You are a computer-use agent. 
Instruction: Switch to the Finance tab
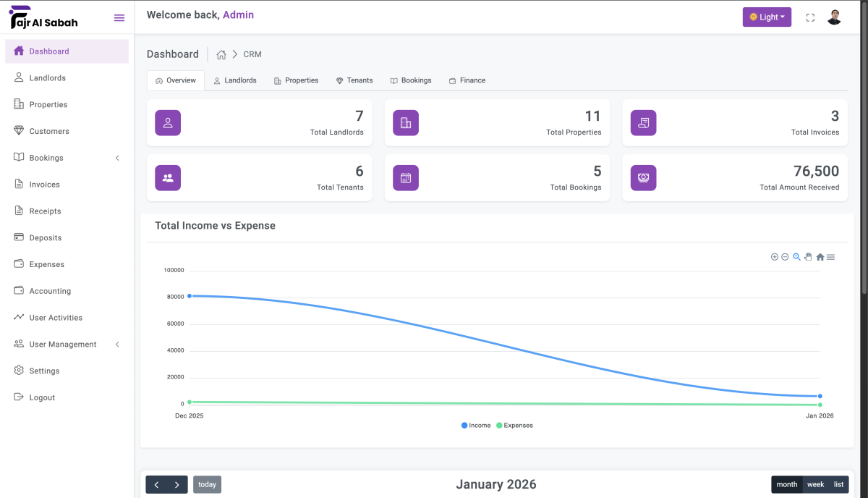pos(467,80)
